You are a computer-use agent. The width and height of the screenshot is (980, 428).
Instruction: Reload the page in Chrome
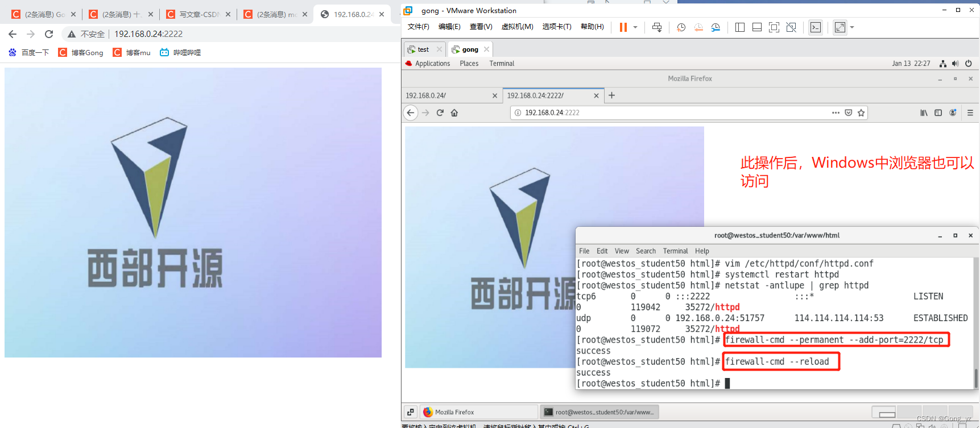[x=49, y=34]
